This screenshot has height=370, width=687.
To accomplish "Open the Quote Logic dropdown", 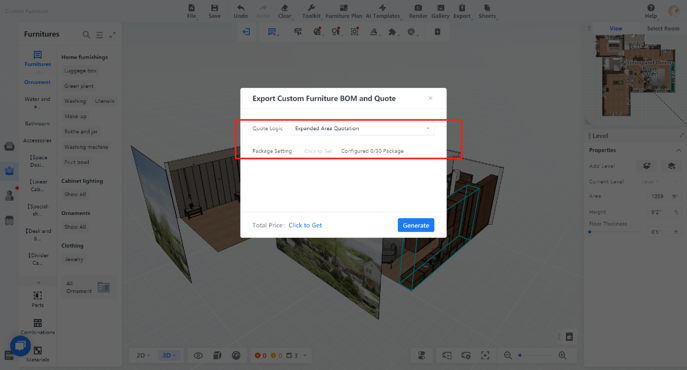I will pos(362,128).
